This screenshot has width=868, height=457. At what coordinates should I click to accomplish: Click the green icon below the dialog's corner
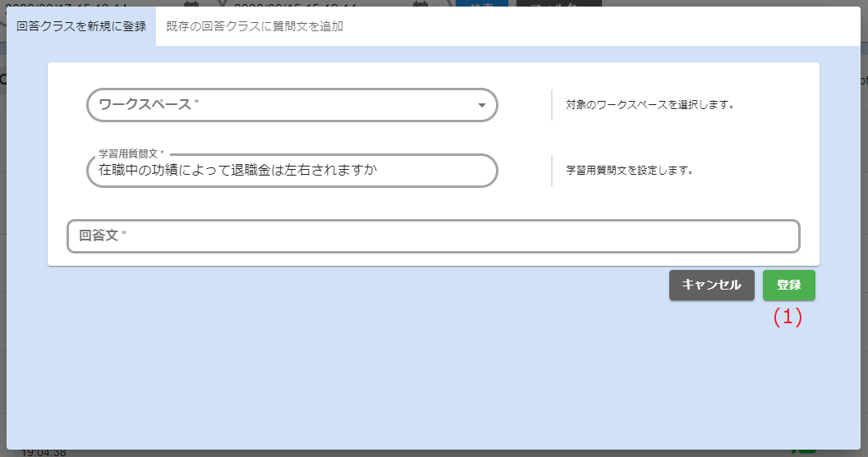click(x=803, y=452)
